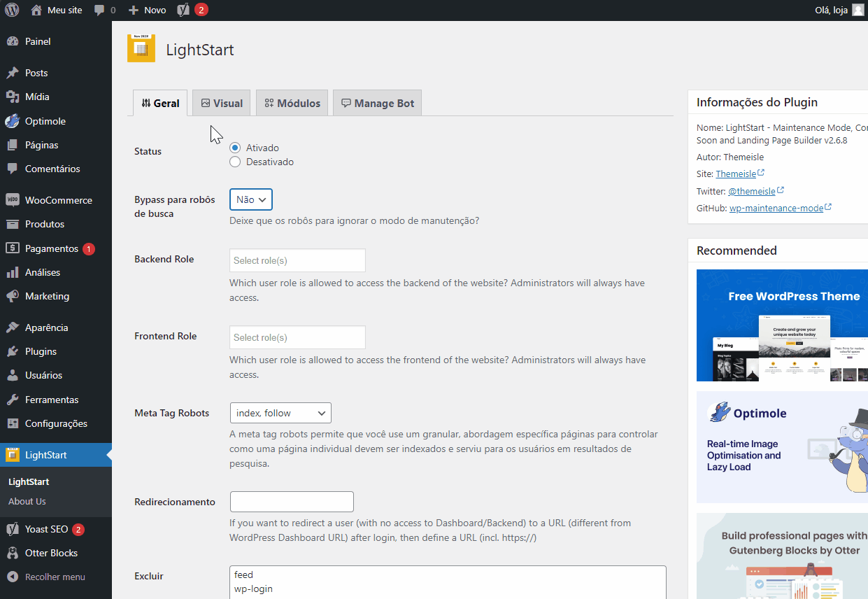The width and height of the screenshot is (868, 599).
Task: Click the Usuários person icon
Action: [x=13, y=375]
